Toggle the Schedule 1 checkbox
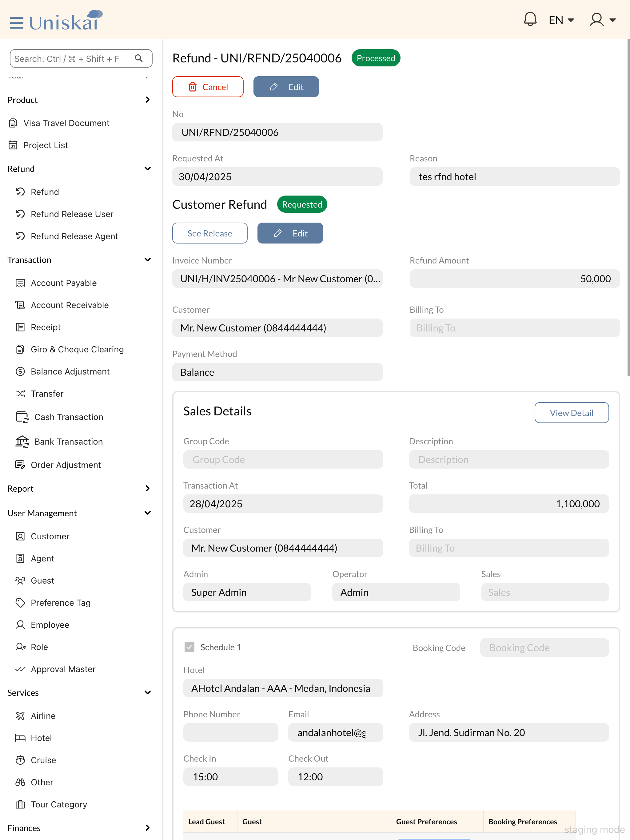 (189, 647)
